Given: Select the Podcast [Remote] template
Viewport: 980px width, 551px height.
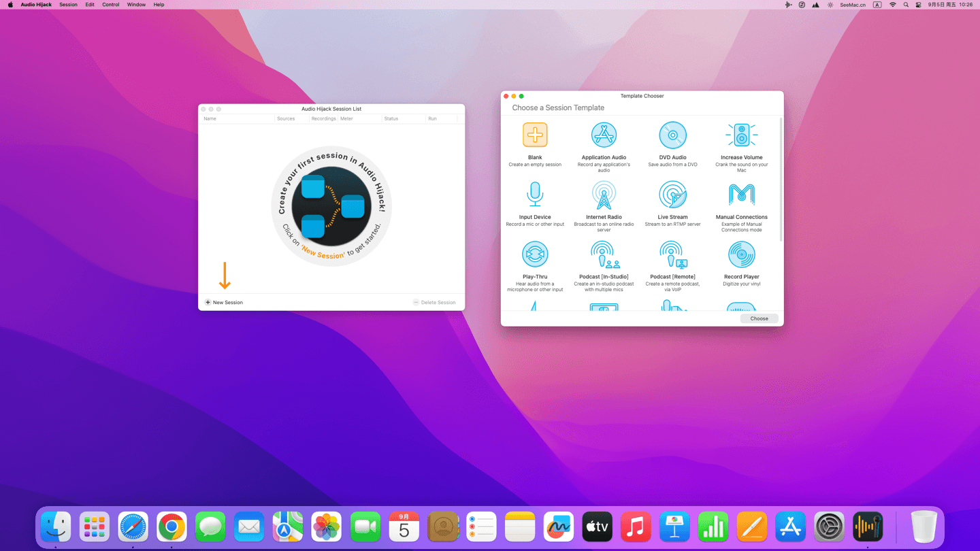Looking at the screenshot, I should [x=672, y=255].
